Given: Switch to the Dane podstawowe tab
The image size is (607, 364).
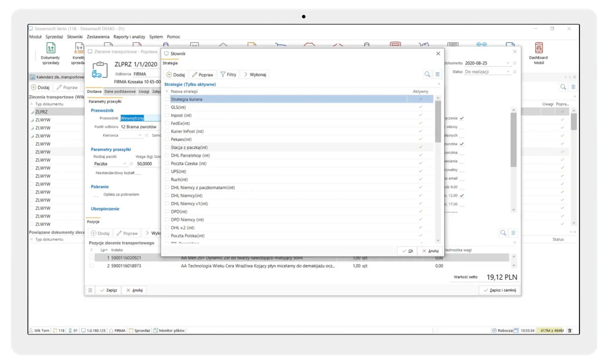Looking at the screenshot, I should pyautogui.click(x=120, y=92).
